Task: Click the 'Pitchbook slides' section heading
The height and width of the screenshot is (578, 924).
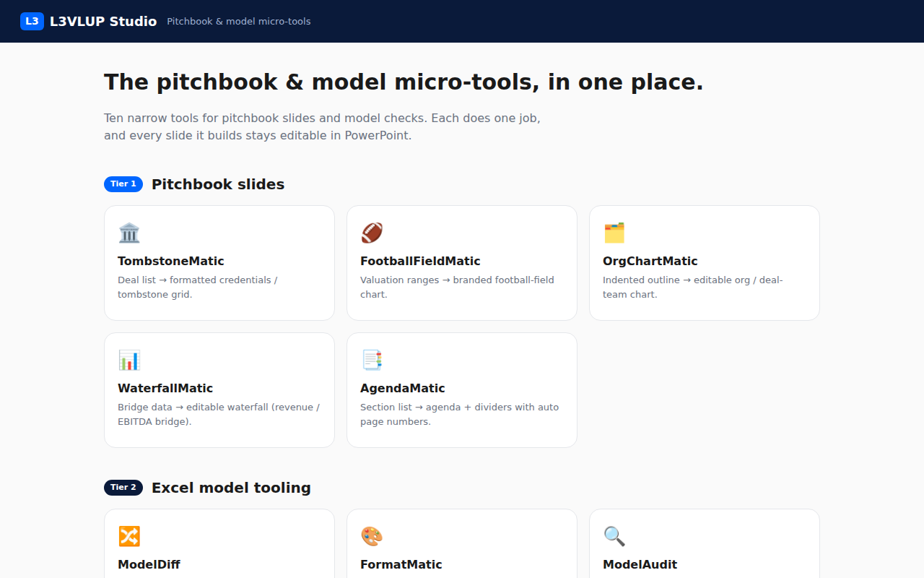Action: [x=218, y=184]
